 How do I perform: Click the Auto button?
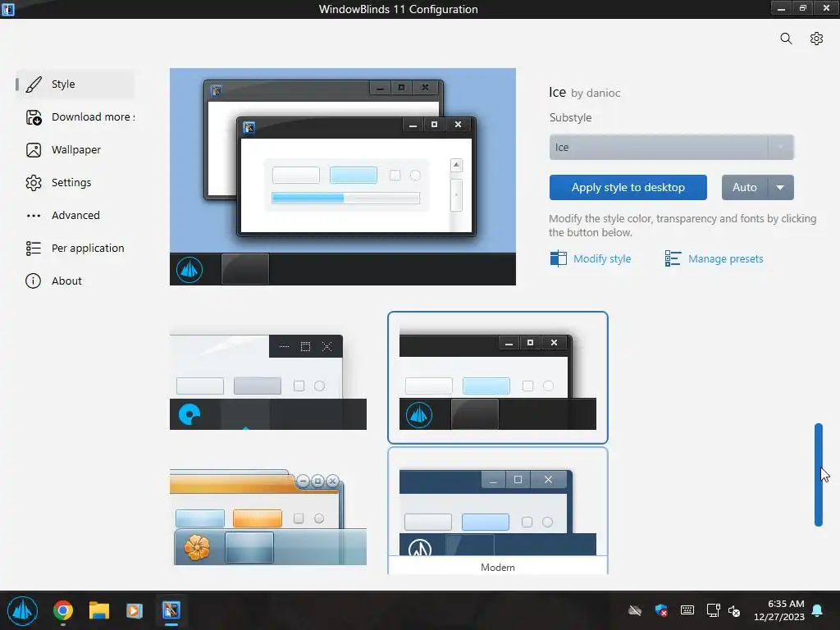tap(745, 188)
